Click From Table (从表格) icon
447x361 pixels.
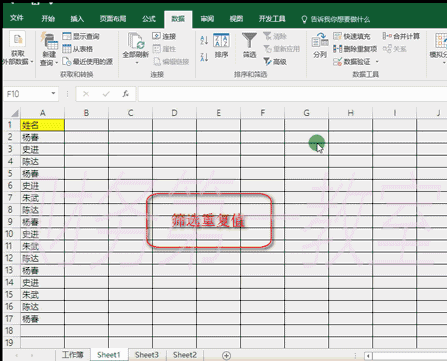point(67,49)
